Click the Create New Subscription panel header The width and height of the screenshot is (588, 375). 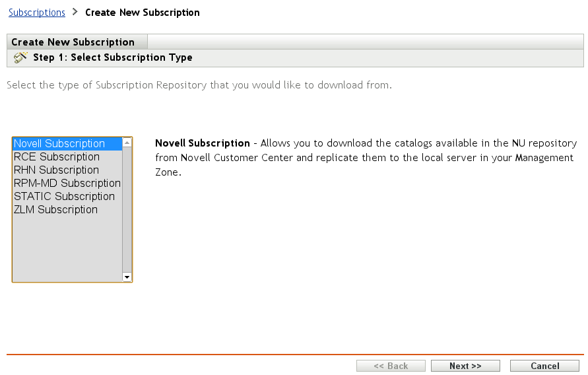[73, 42]
